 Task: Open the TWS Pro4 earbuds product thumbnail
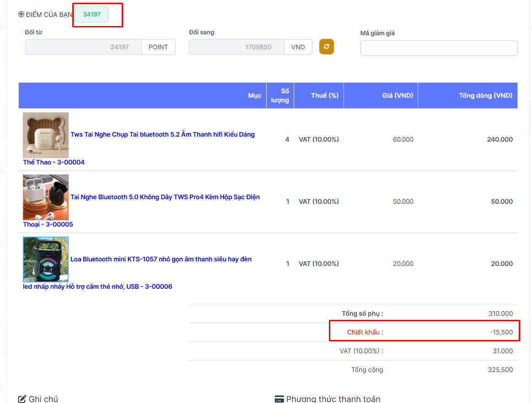[46, 197]
